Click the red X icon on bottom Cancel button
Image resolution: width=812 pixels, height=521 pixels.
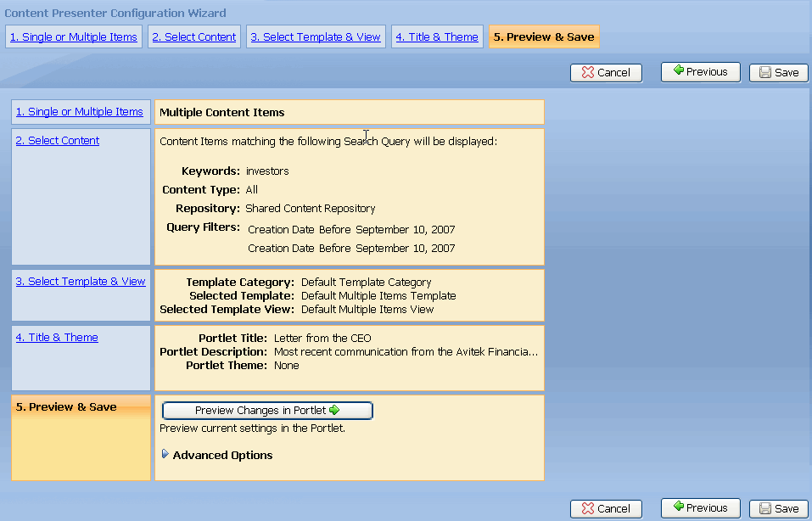pos(587,507)
